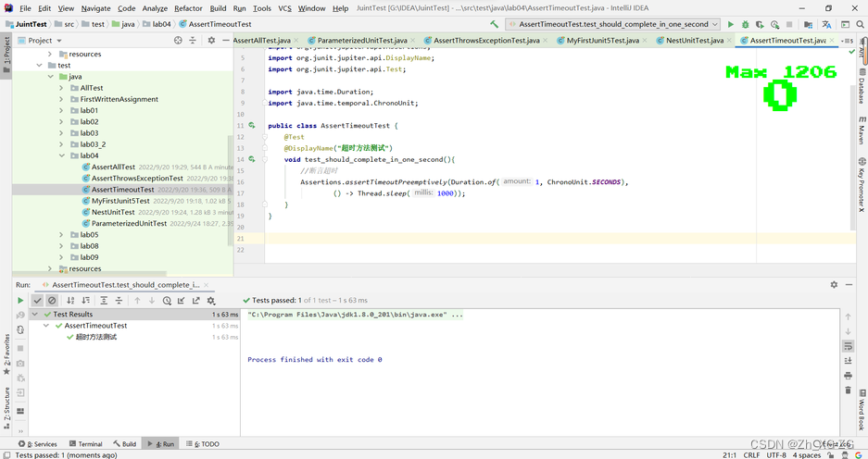Open test history clock icon
This screenshot has height=459, width=868.
coord(167,300)
